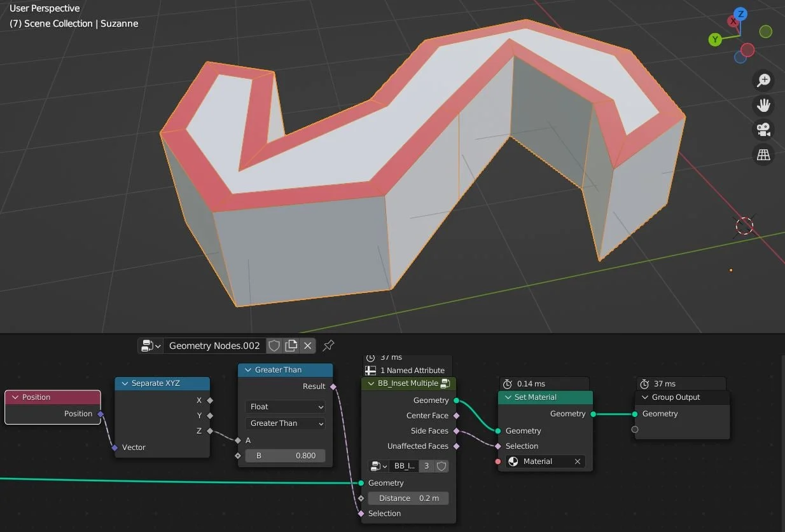Image resolution: width=785 pixels, height=532 pixels.
Task: Open the Float data type dropdown
Action: [x=284, y=406]
